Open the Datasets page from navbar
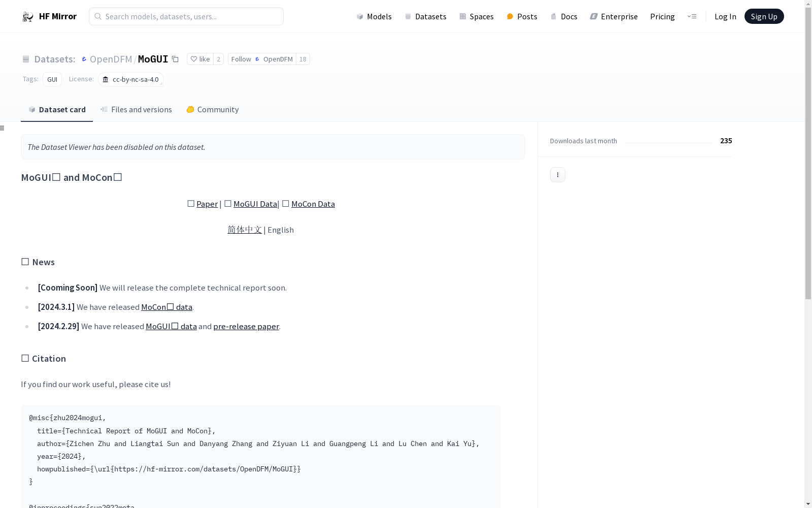 (x=425, y=16)
